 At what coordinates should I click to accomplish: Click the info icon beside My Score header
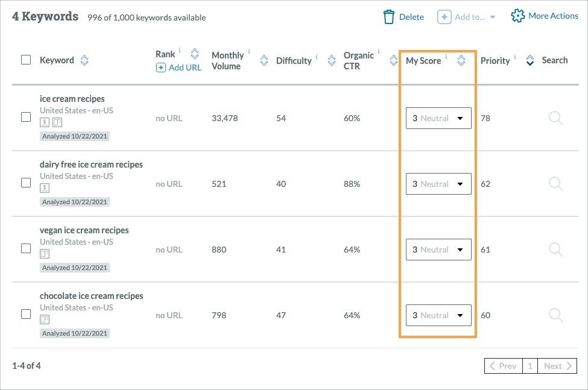[x=446, y=55]
